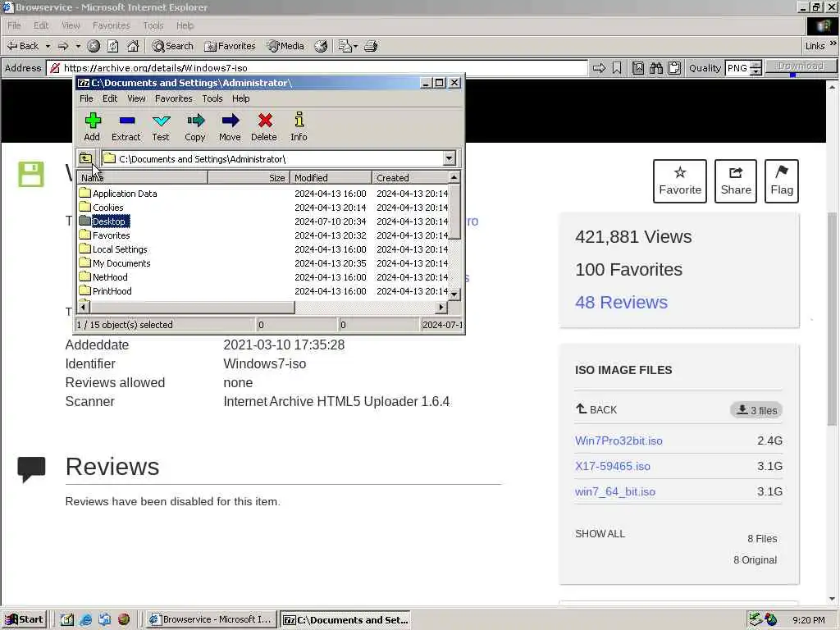Click the Back button in Internet Explorer
The image size is (840, 630).
23,46
